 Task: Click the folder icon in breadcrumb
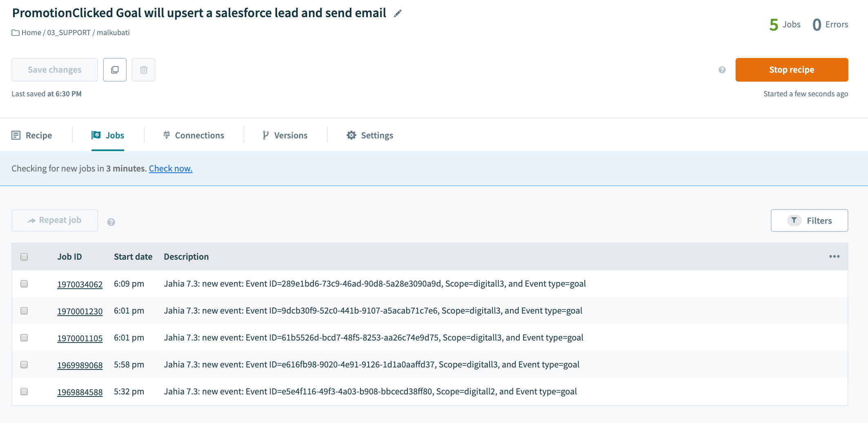(16, 33)
